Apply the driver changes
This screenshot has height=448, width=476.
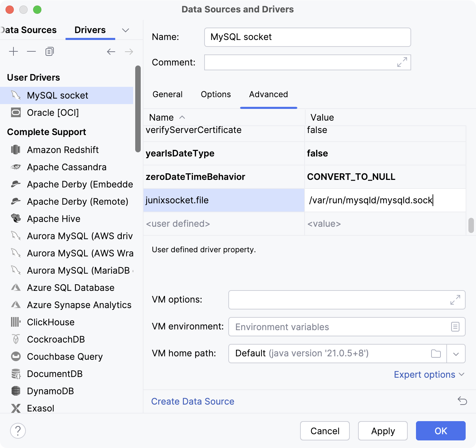coord(383,431)
